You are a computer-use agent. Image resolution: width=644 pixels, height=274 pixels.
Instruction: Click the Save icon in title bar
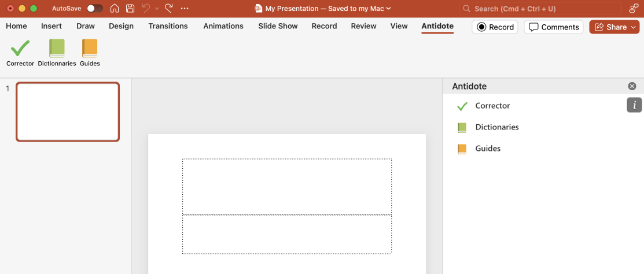tap(130, 9)
